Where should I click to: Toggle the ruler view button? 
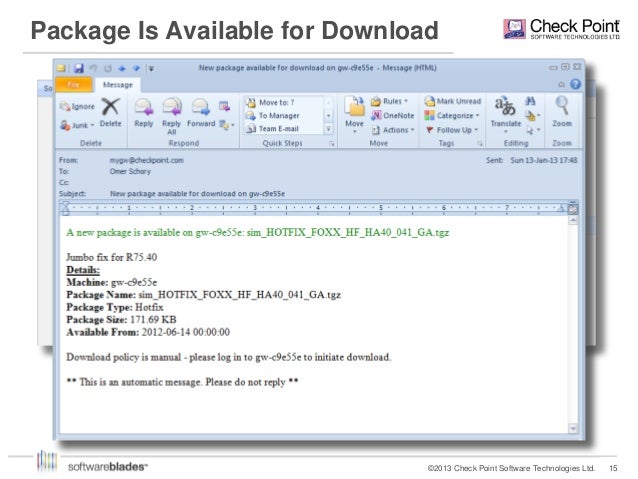click(x=573, y=209)
